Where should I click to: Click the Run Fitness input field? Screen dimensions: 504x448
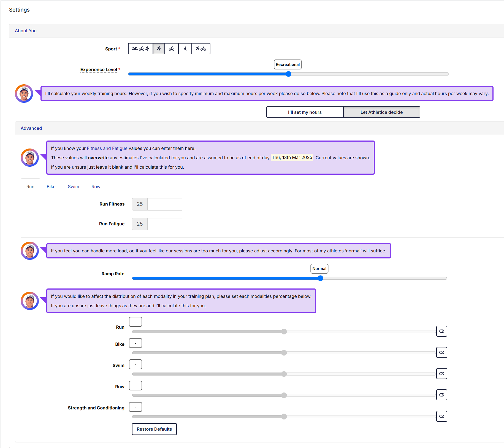click(165, 204)
